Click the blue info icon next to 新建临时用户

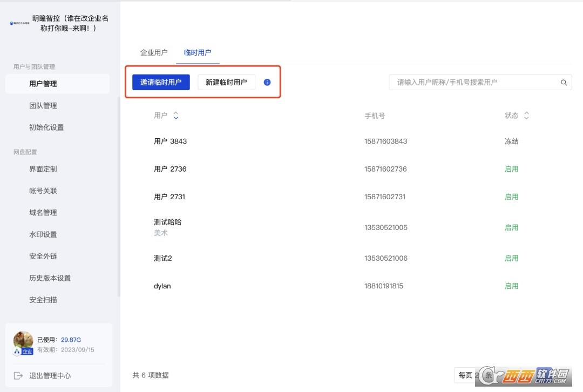pyautogui.click(x=267, y=82)
